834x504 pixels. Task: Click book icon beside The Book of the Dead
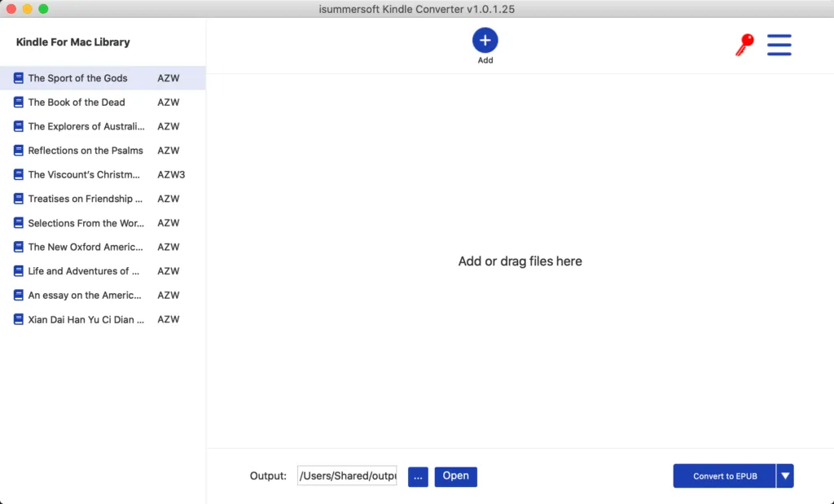tap(18, 102)
